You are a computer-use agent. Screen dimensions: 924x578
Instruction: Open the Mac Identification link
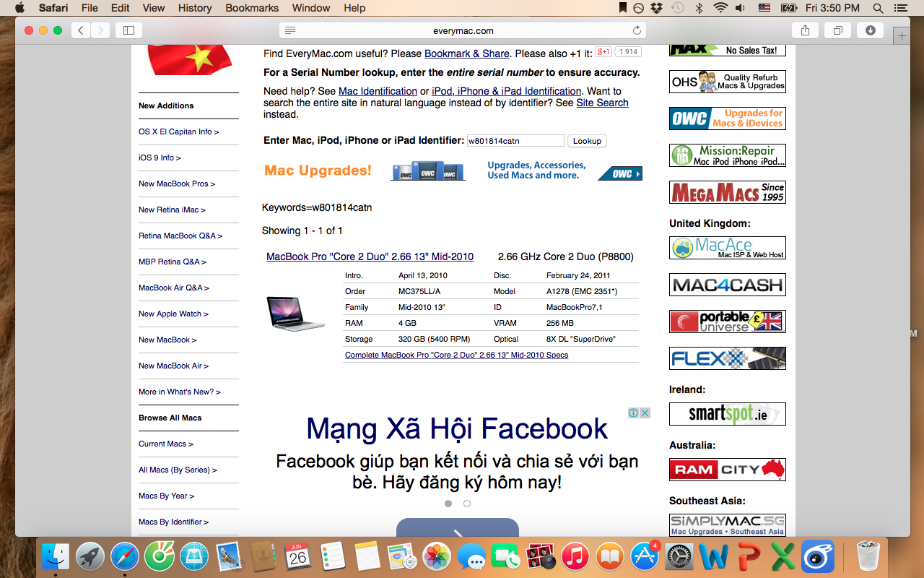pos(378,91)
